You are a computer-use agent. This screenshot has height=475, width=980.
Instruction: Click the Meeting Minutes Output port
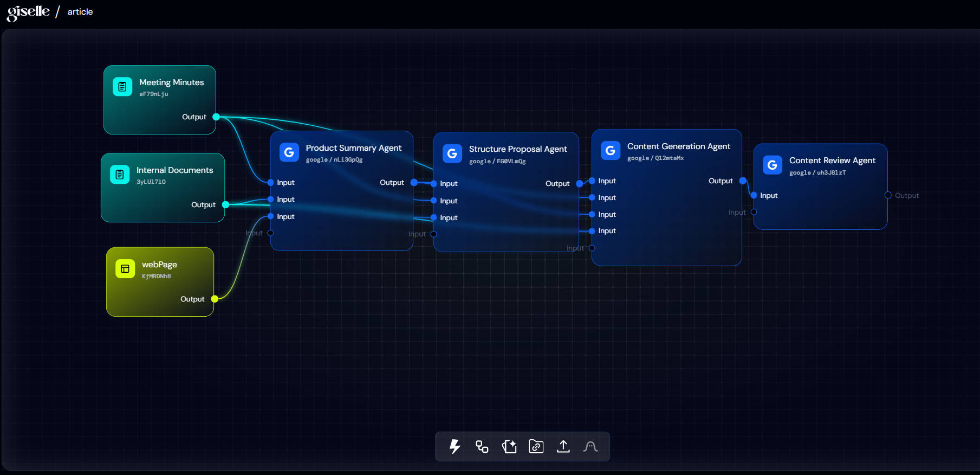tap(216, 117)
